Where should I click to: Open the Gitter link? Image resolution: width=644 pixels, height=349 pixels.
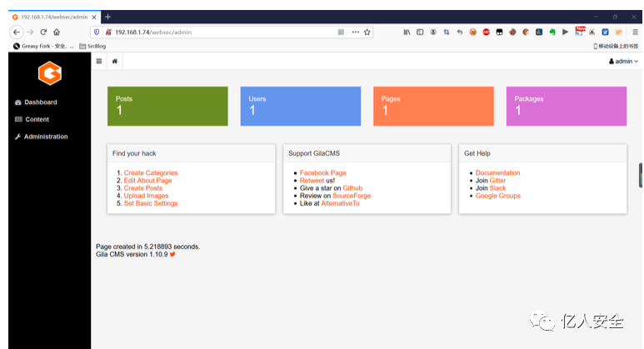pyautogui.click(x=497, y=181)
